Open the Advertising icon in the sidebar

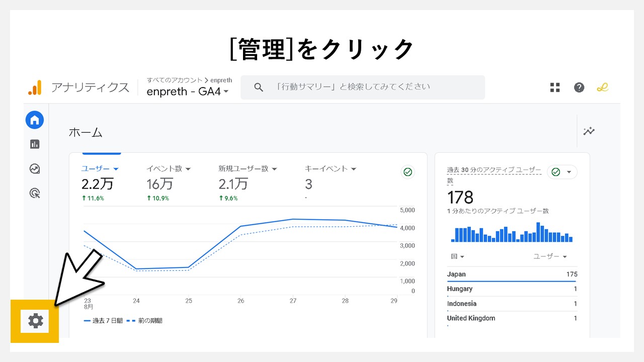coord(34,193)
